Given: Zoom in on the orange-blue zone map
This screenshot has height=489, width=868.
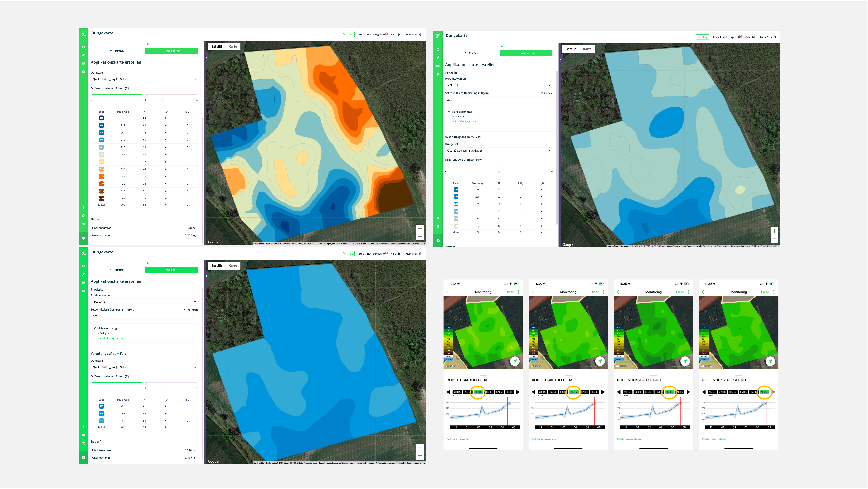Looking at the screenshot, I should pos(420,228).
